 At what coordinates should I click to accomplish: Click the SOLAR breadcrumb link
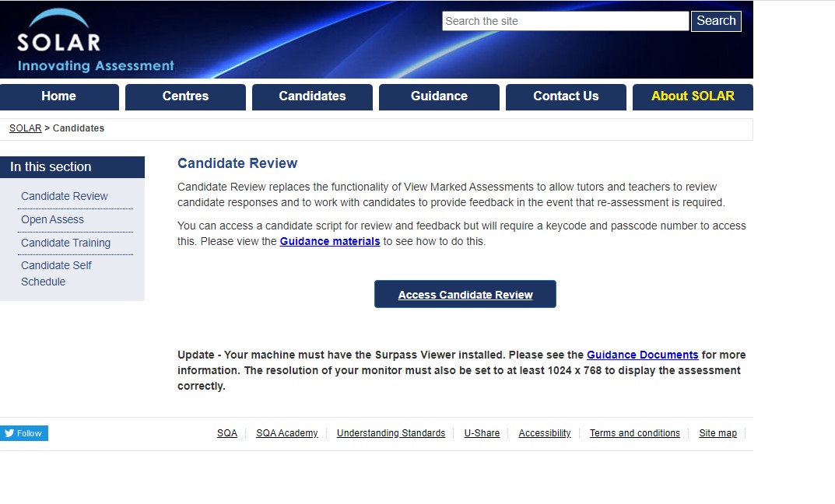[25, 128]
